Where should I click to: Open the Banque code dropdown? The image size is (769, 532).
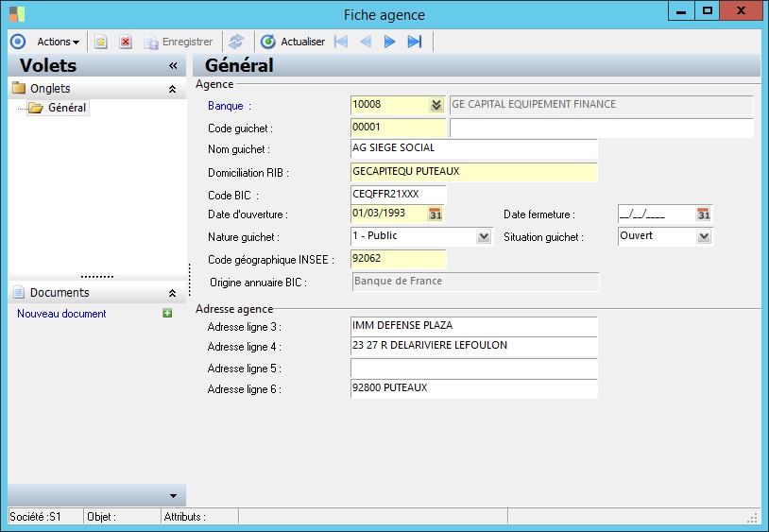(436, 105)
